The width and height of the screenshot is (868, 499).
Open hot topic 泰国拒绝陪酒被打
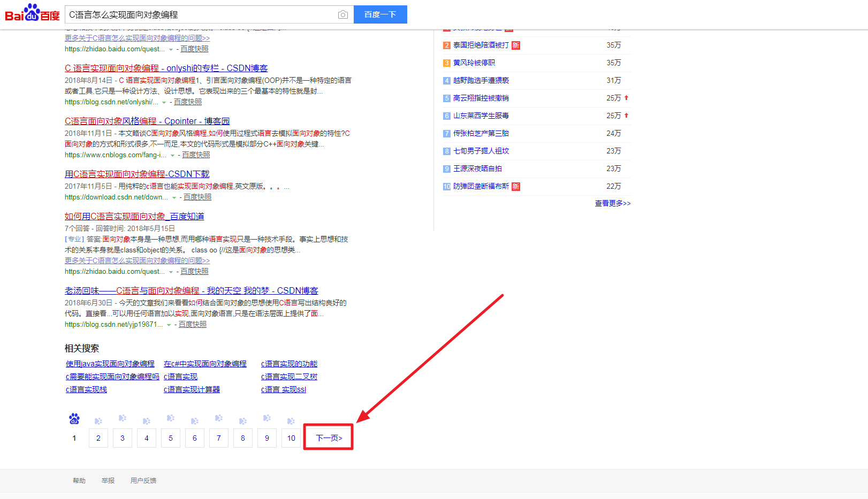pyautogui.click(x=481, y=45)
